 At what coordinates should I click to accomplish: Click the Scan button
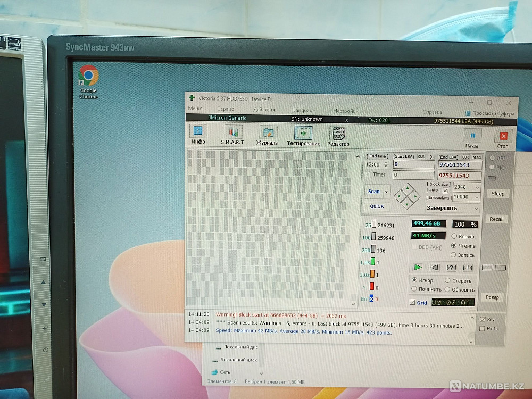click(x=374, y=192)
